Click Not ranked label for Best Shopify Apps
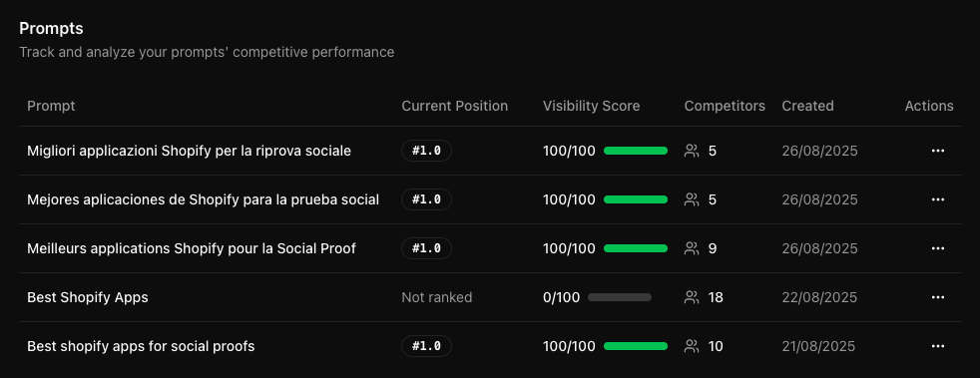The height and width of the screenshot is (378, 980). point(436,297)
